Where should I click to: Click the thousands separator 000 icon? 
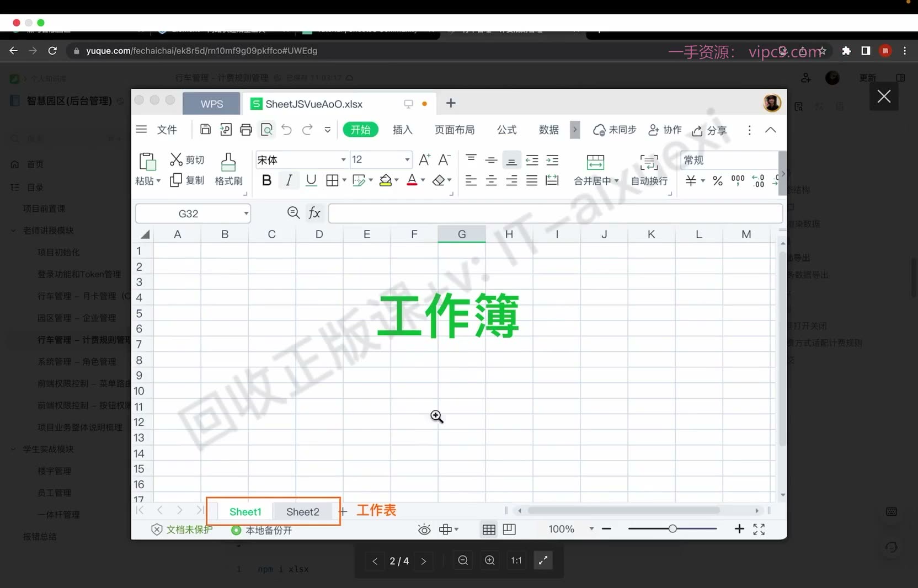click(x=738, y=180)
